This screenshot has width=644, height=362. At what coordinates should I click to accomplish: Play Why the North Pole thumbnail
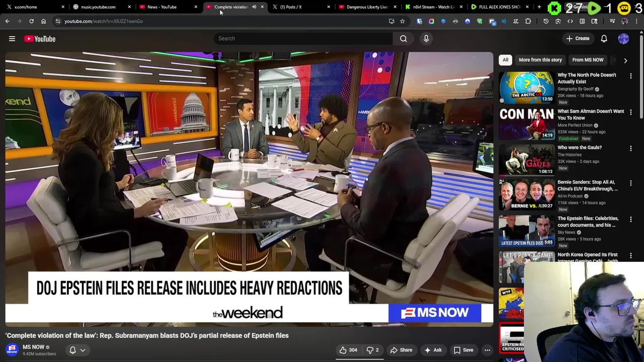tap(526, 87)
